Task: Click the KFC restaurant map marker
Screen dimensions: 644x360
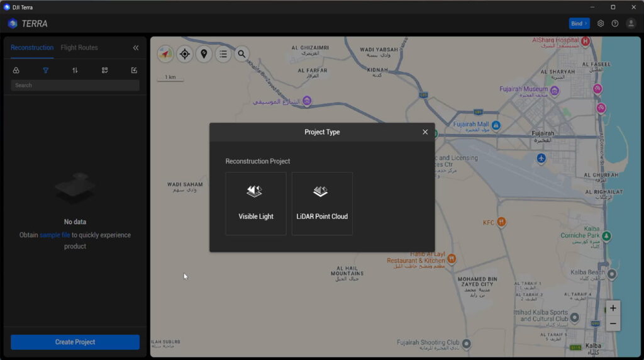Action: point(501,222)
